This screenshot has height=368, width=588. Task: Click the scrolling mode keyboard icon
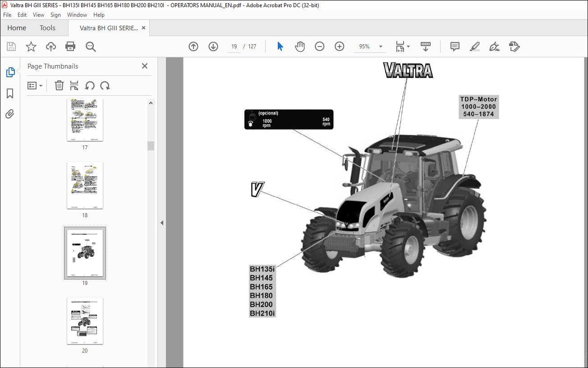point(426,47)
